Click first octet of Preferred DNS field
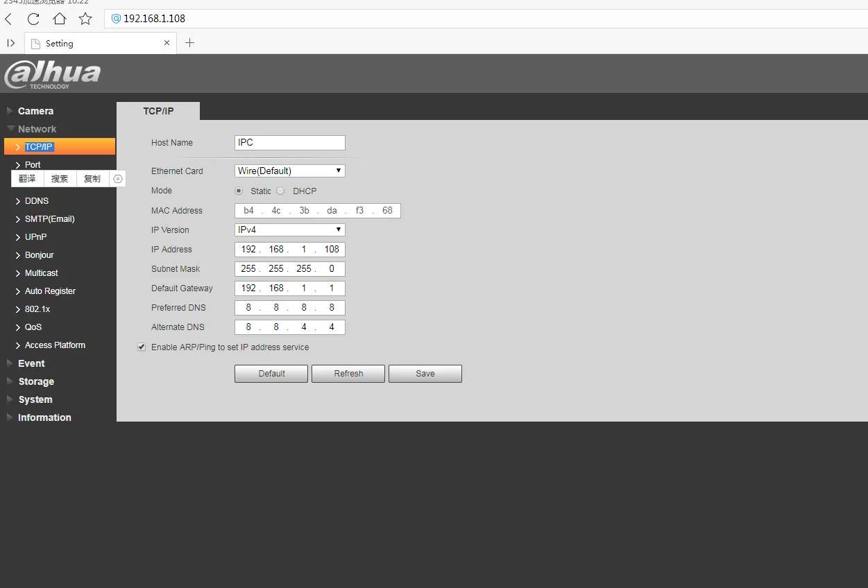The height and width of the screenshot is (588, 868). [248, 308]
